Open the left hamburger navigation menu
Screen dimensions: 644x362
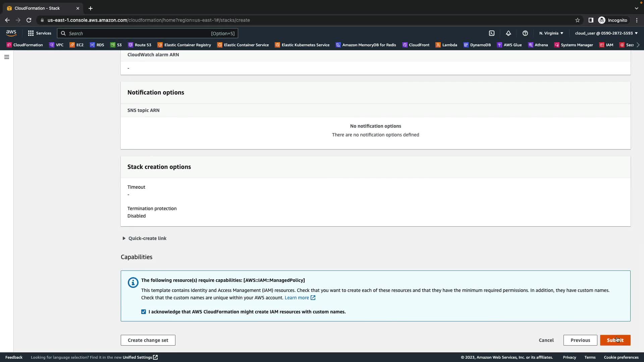(x=6, y=57)
